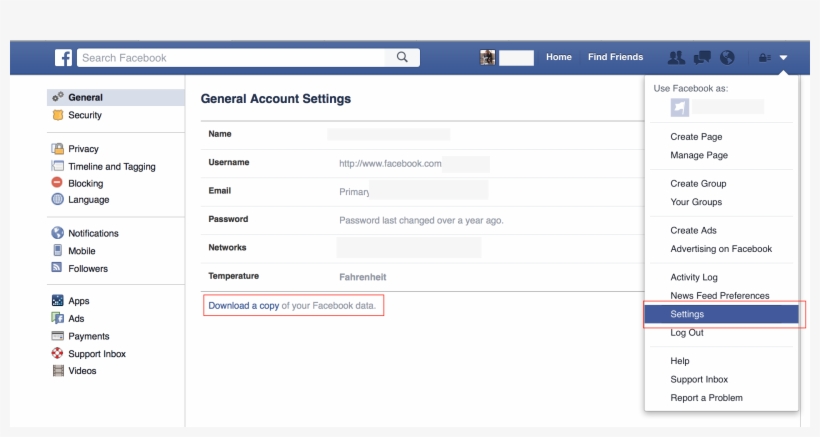Click the Facebook logo icon
The width and height of the screenshot is (820, 437).
coord(63,58)
